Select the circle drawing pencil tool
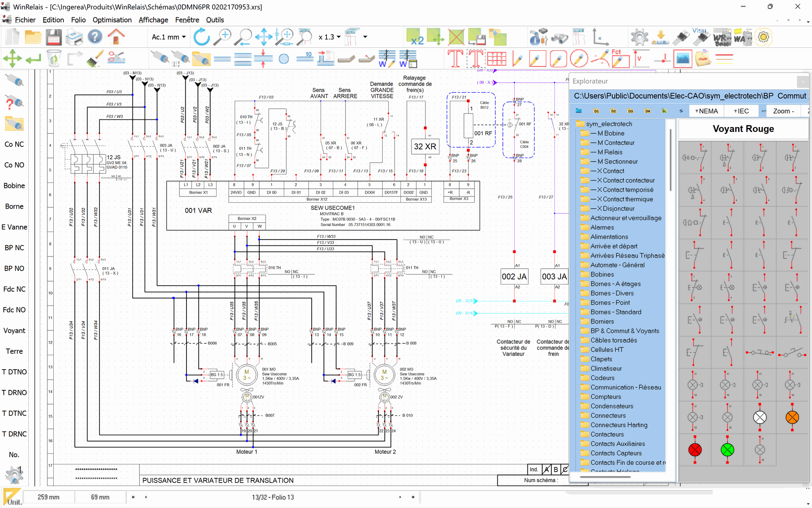The image size is (812, 508). pyautogui.click(x=579, y=58)
